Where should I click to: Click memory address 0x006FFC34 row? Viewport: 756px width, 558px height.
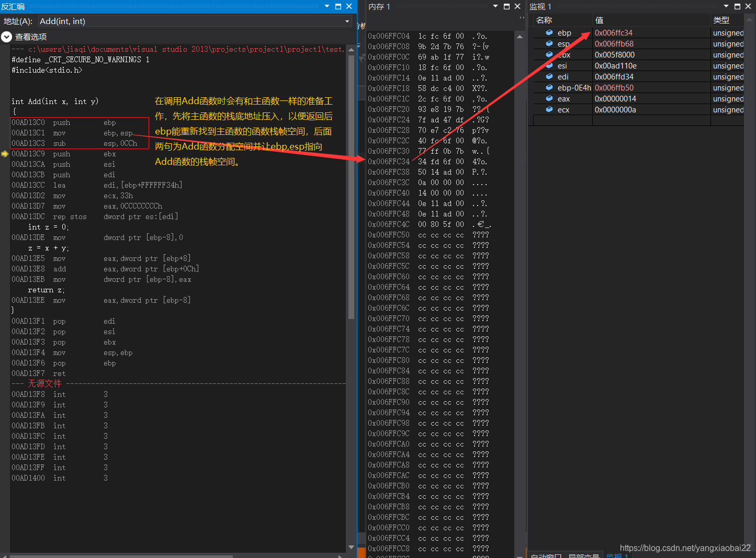click(428, 162)
